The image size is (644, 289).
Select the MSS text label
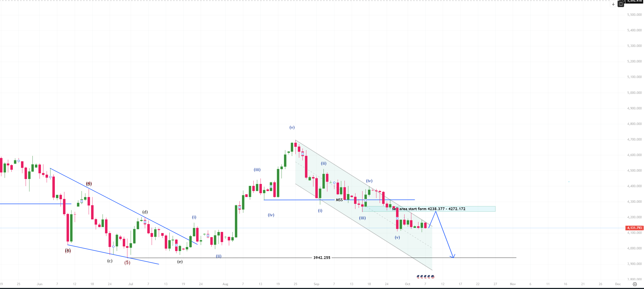coord(339,200)
